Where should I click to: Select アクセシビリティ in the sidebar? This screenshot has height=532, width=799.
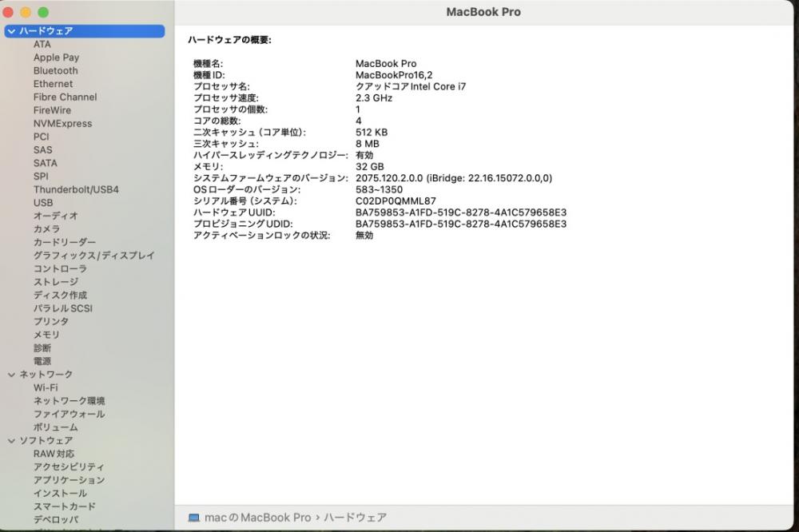coord(69,467)
